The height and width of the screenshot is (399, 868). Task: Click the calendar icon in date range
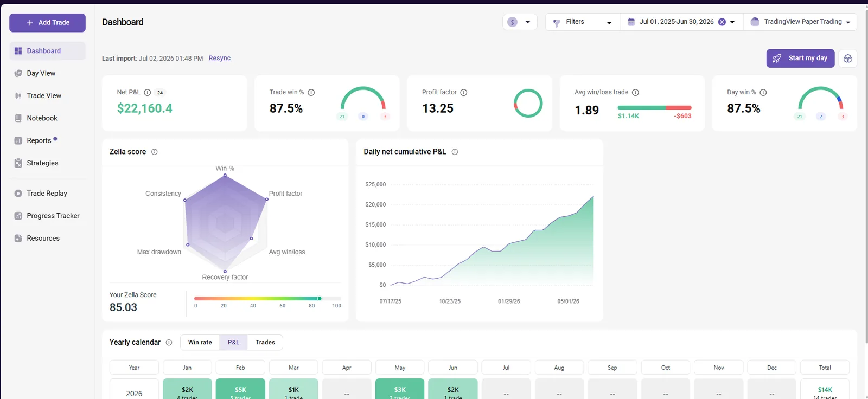tap(631, 22)
